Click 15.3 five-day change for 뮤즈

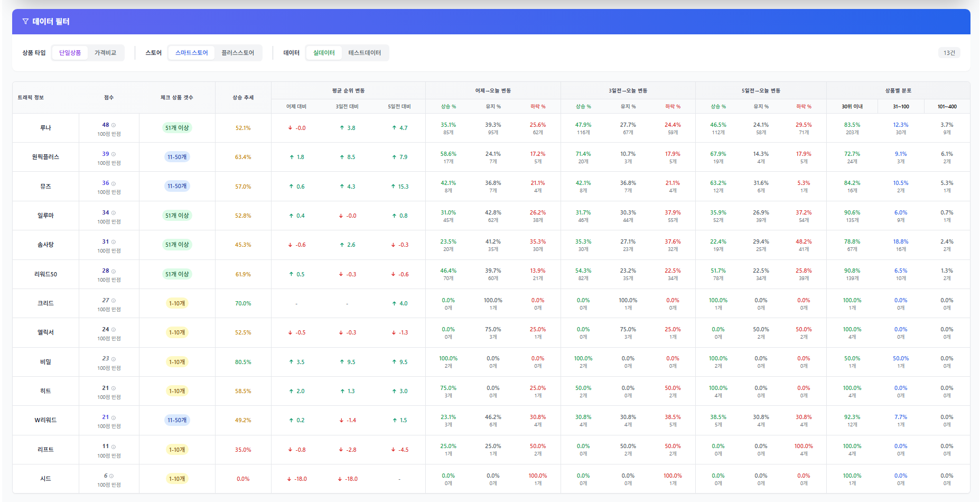click(399, 187)
